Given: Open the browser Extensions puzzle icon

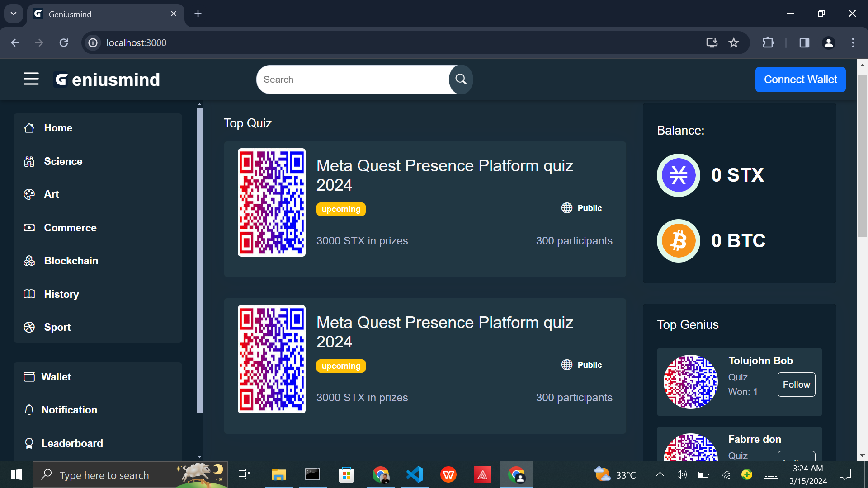Looking at the screenshot, I should [768, 42].
